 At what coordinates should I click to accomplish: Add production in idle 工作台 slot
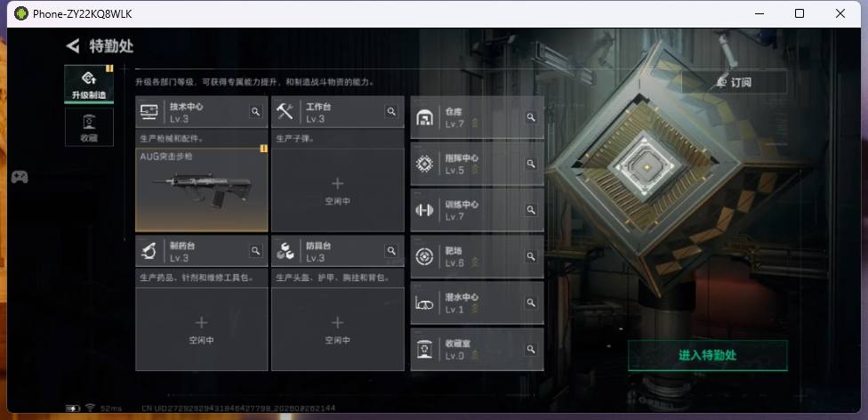click(338, 190)
